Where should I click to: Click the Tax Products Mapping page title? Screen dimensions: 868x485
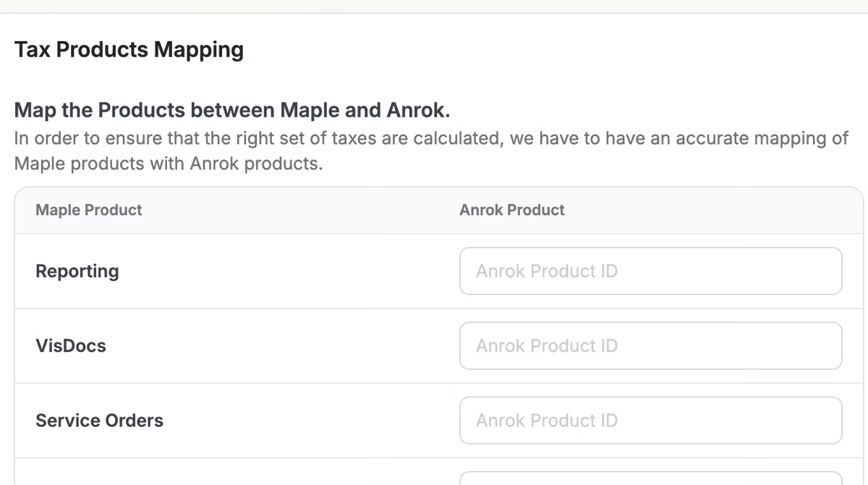(x=129, y=50)
